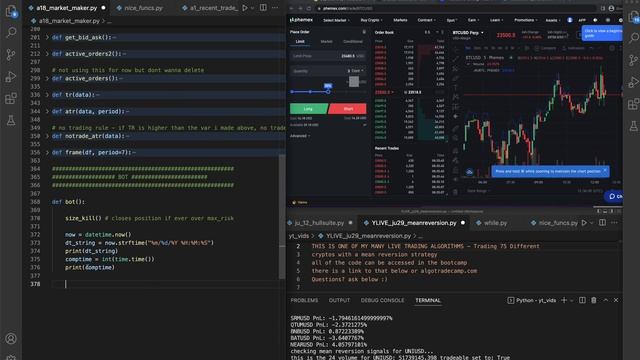The height and width of the screenshot is (360, 640).
Task: Expand the active_orders2 function fold
Action: pyautogui.click(x=47, y=54)
